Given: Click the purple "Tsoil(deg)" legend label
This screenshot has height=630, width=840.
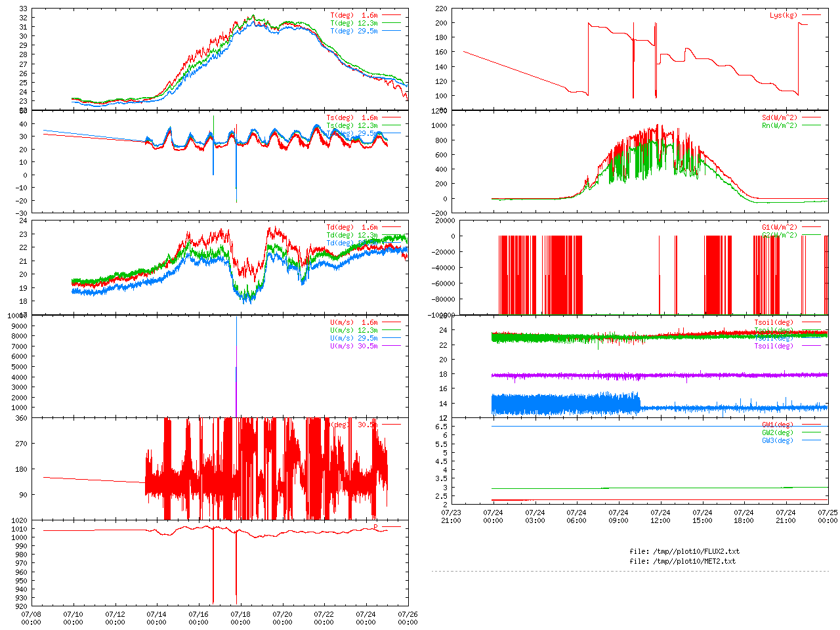Looking at the screenshot, I should (774, 346).
